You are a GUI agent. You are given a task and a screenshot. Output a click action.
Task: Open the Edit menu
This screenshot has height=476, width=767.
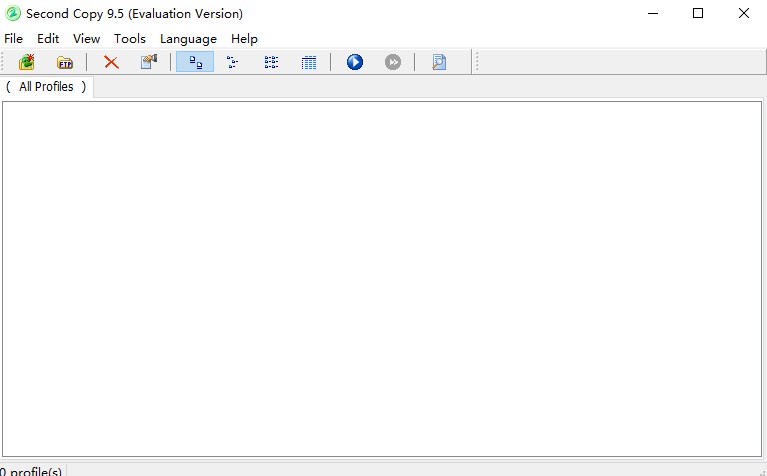pos(48,38)
